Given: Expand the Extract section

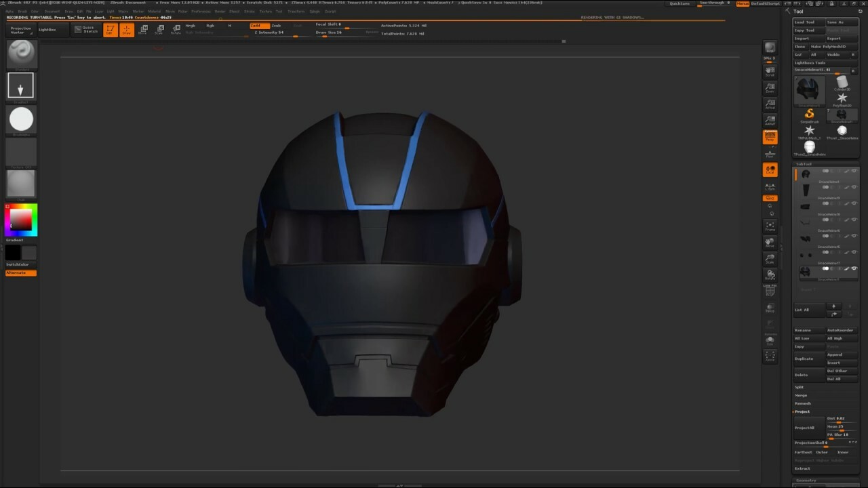Looking at the screenshot, I should [x=802, y=468].
